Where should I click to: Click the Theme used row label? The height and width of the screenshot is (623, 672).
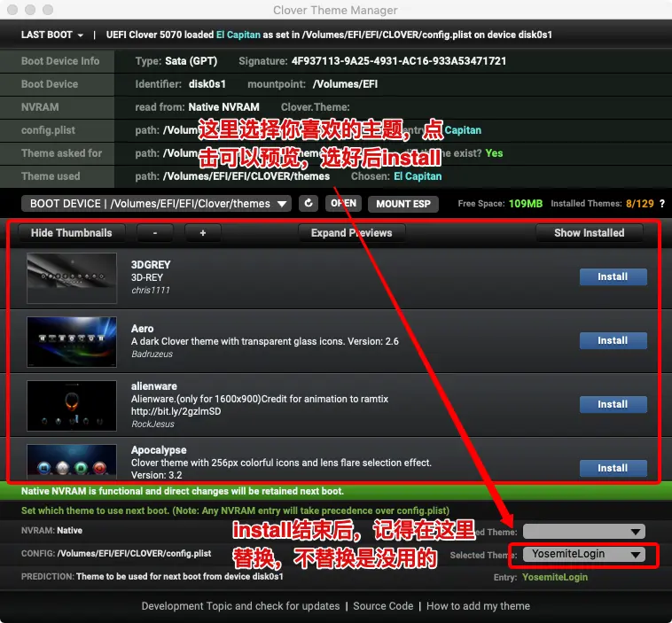click(x=51, y=176)
